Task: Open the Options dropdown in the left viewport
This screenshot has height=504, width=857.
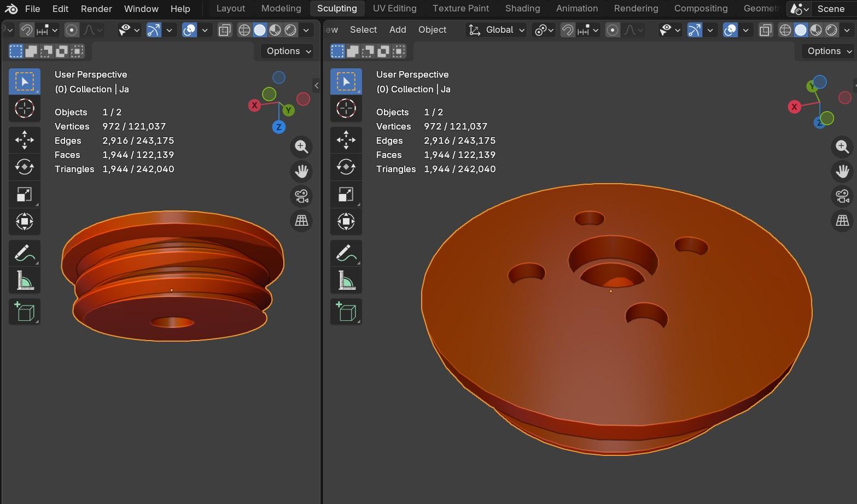Action: coord(286,51)
